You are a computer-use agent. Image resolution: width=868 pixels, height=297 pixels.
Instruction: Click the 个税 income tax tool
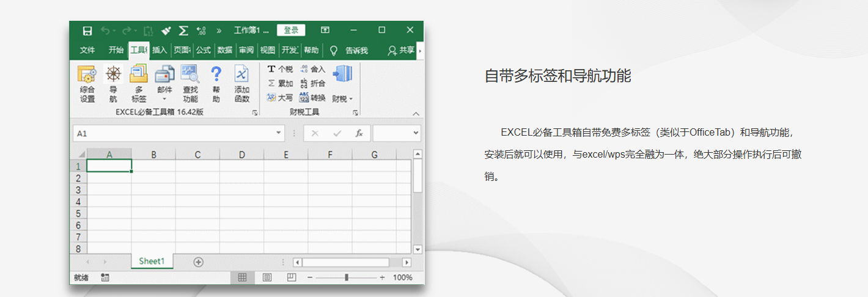(x=280, y=69)
